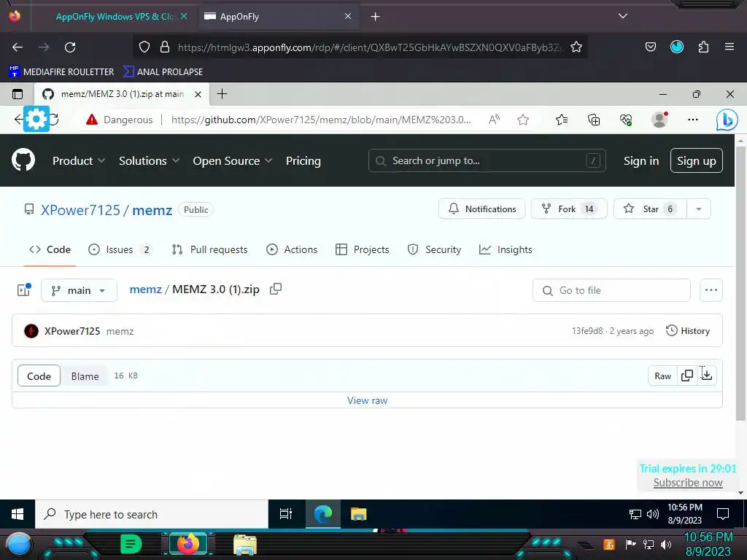Open Actions tab

[292, 249]
